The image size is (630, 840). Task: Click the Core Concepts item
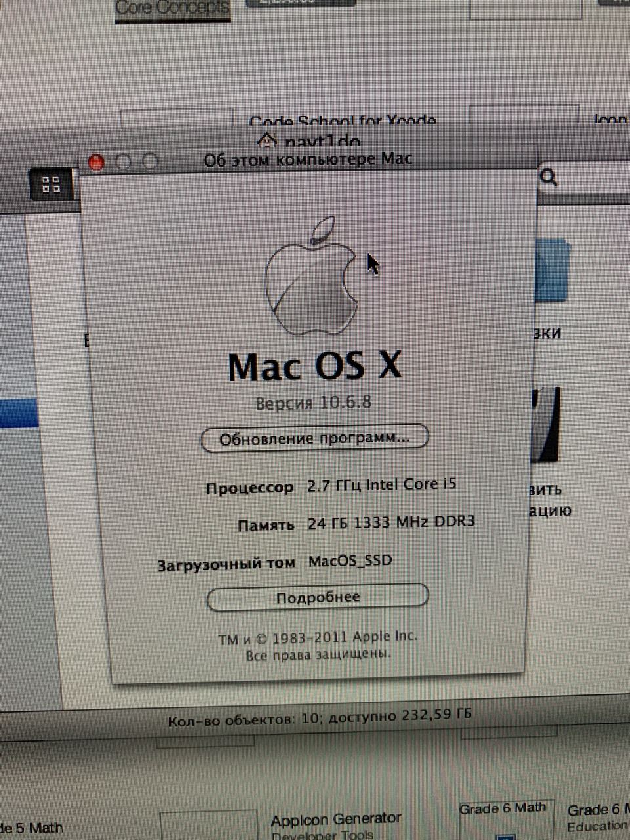[173, 9]
